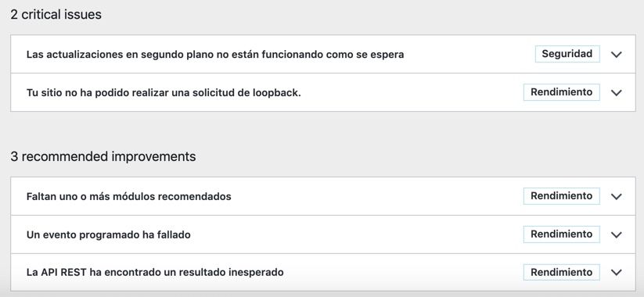Expand the background updates issue chevron
Viewport: 644px width, 297px height.
pos(616,55)
